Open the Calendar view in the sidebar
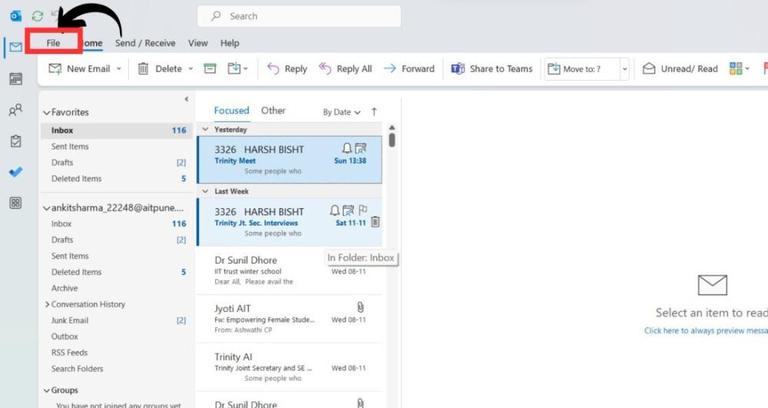Screen dimensions: 768x408 coord(16,79)
